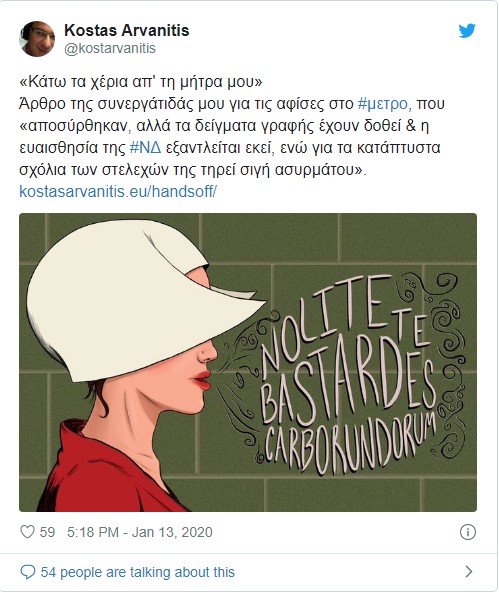Follow the kostasarvanitis.eu/handsoff/ link

pyautogui.click(x=118, y=191)
